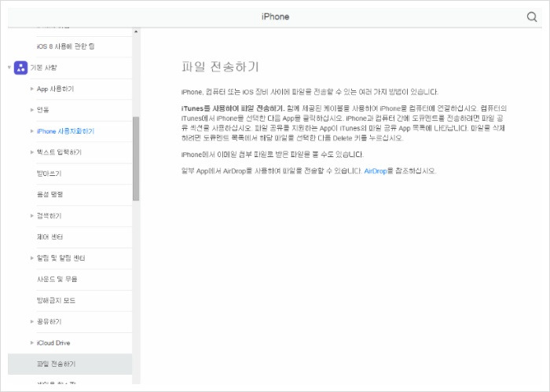Open the 음성 명령 topic

(49, 195)
